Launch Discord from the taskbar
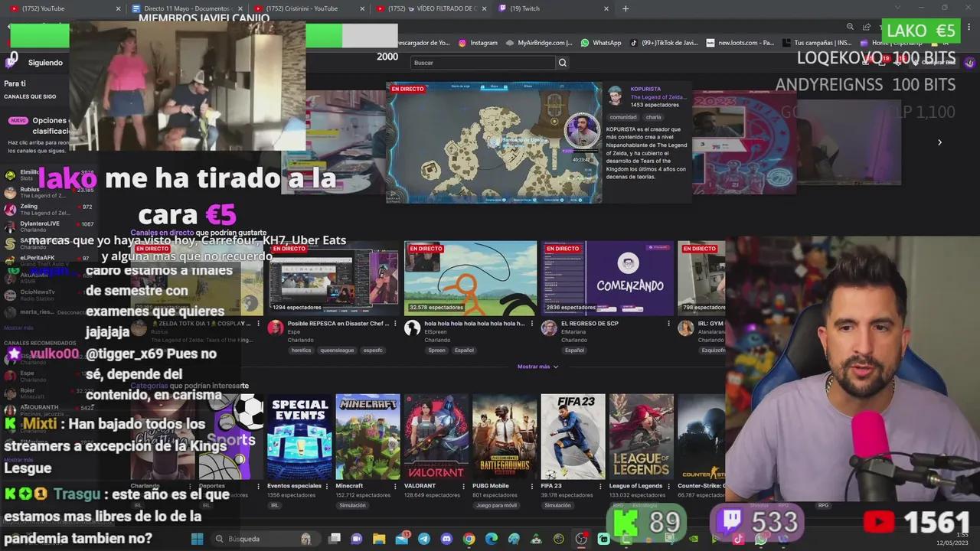This screenshot has height=551, width=980. (448, 539)
